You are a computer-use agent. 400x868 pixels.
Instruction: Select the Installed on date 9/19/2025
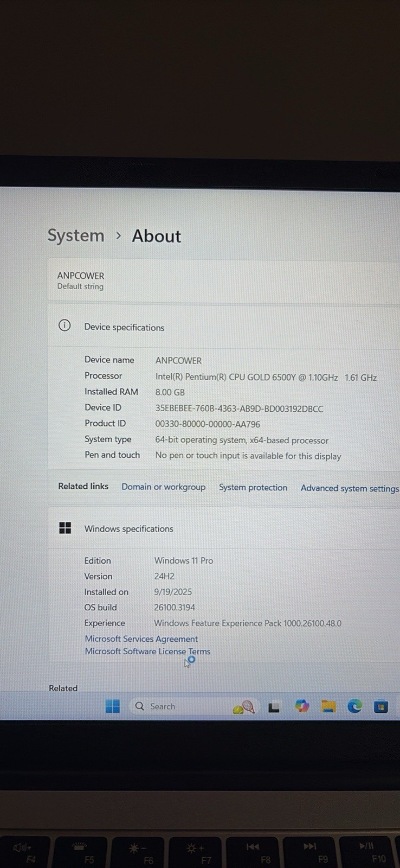click(x=173, y=592)
